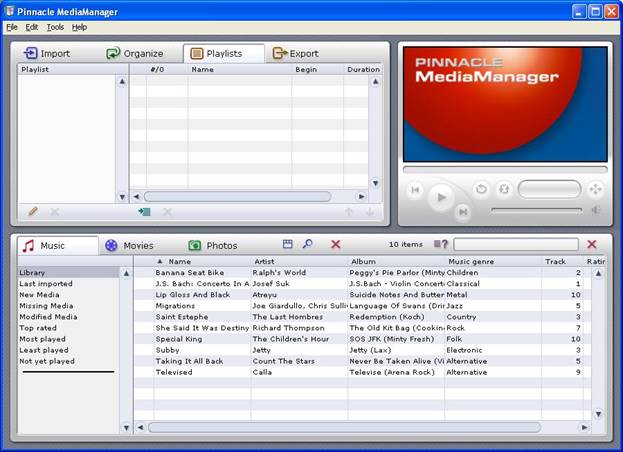The width and height of the screenshot is (623, 452).
Task: Select Missing Media in the sidebar
Action: (46, 306)
